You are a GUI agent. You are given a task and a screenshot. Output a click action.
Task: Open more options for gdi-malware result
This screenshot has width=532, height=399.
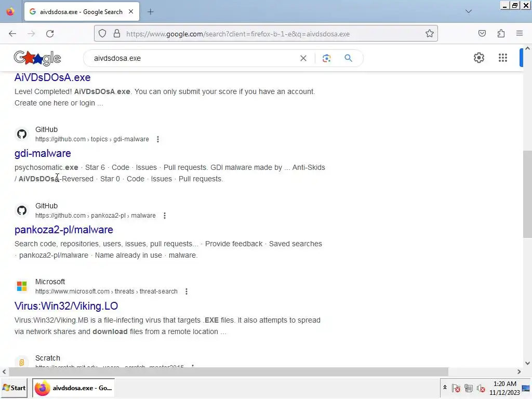(x=158, y=139)
